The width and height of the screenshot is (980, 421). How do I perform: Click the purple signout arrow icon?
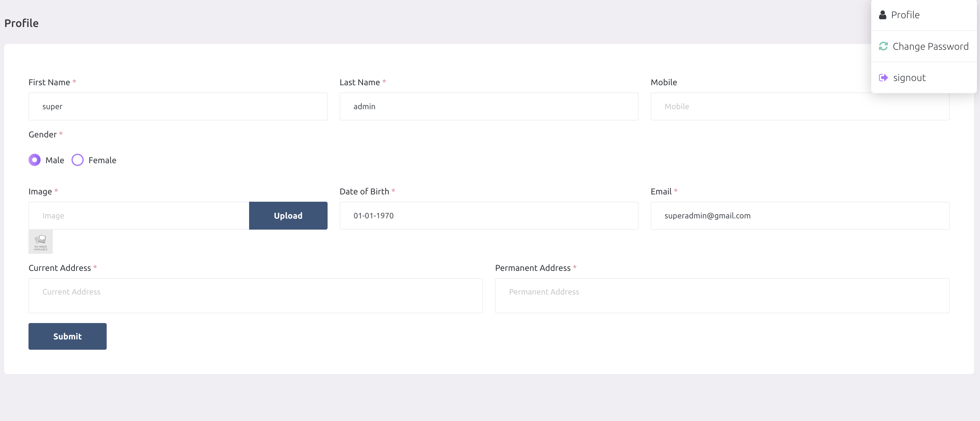click(883, 78)
